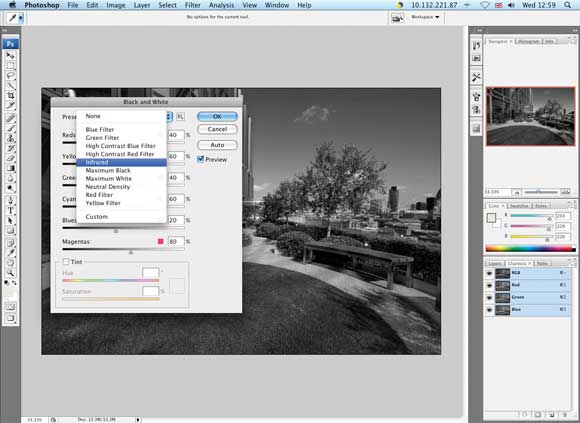
Task: Toggle the Preview checkbox
Action: point(200,159)
